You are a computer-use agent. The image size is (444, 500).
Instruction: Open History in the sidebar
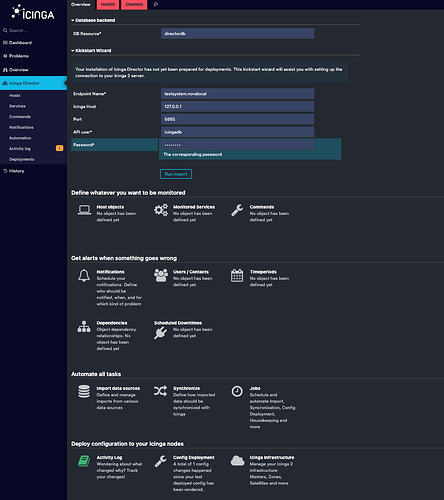point(33,171)
